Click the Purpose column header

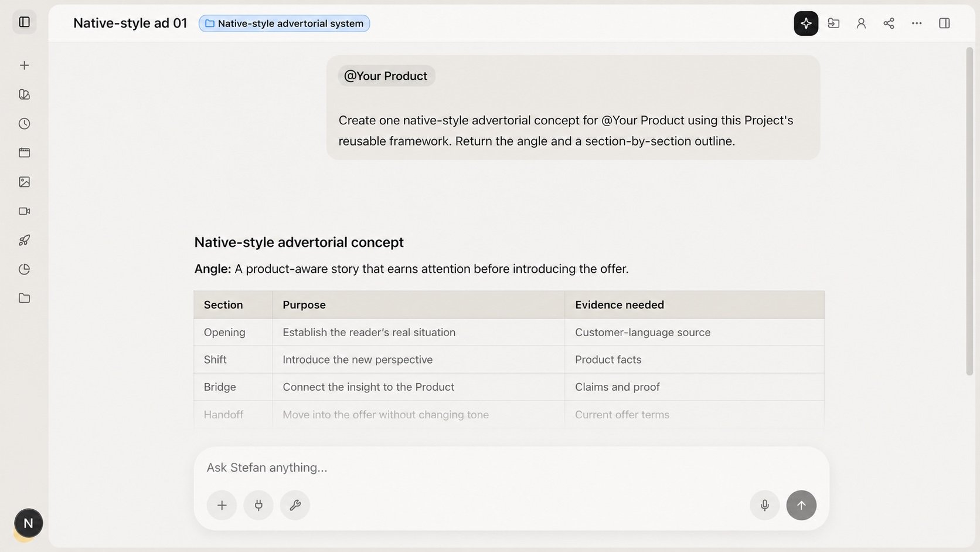418,305
